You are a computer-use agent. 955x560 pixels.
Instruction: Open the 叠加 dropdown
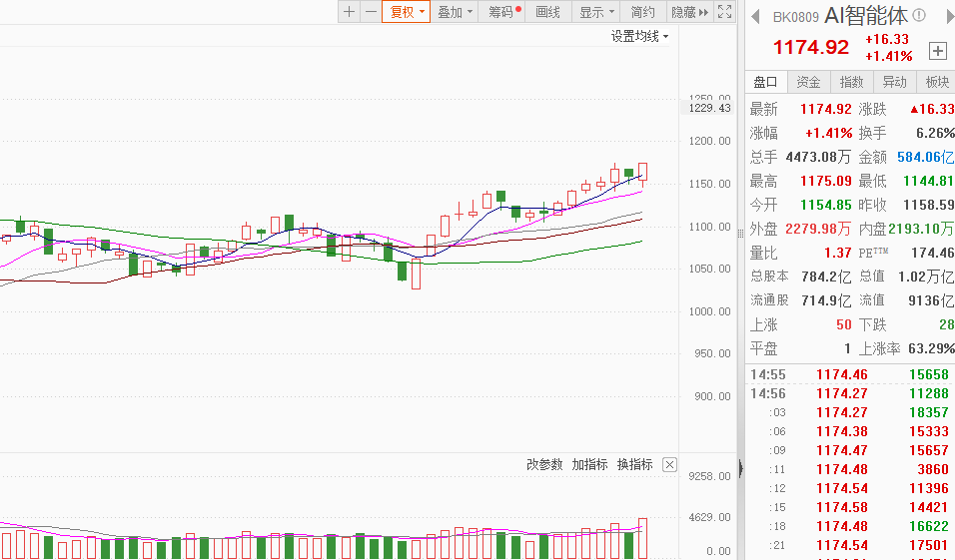click(455, 12)
